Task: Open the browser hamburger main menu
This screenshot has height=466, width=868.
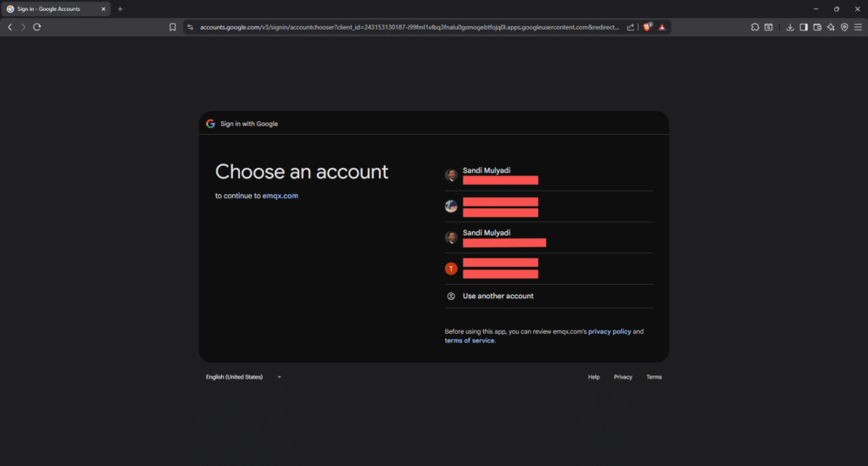Action: pos(857,27)
